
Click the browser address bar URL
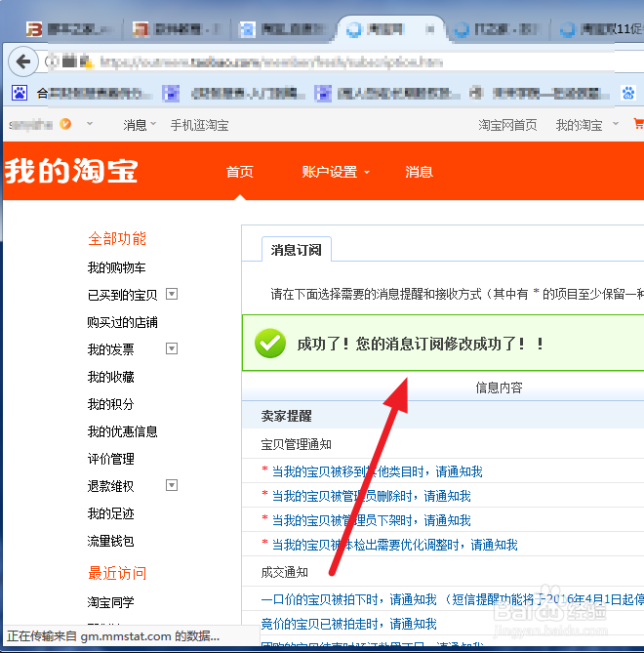click(271, 62)
